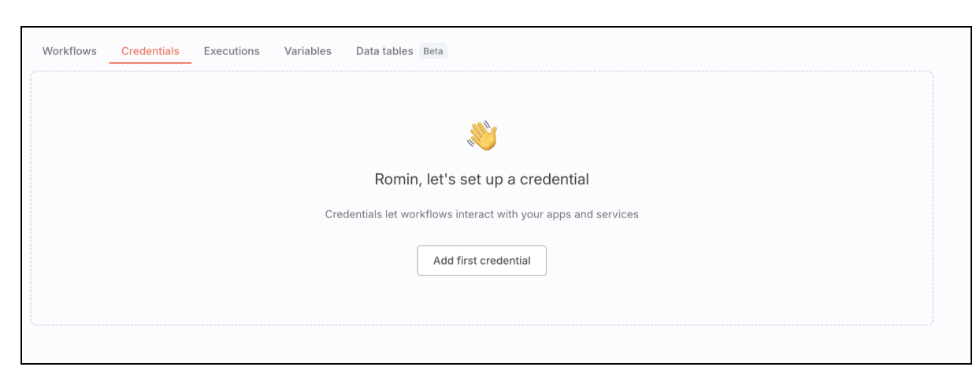Click the orange underline beneath the Credentials tab
Screen dimensions: 980x367
coord(150,63)
